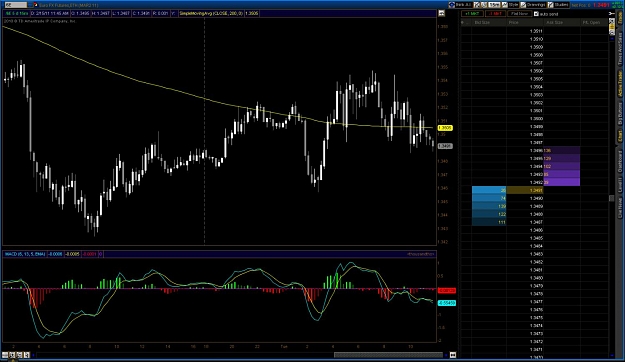Open the Live News side tab
Image resolution: width=625 pixels, height=362 pixels.
point(620,208)
